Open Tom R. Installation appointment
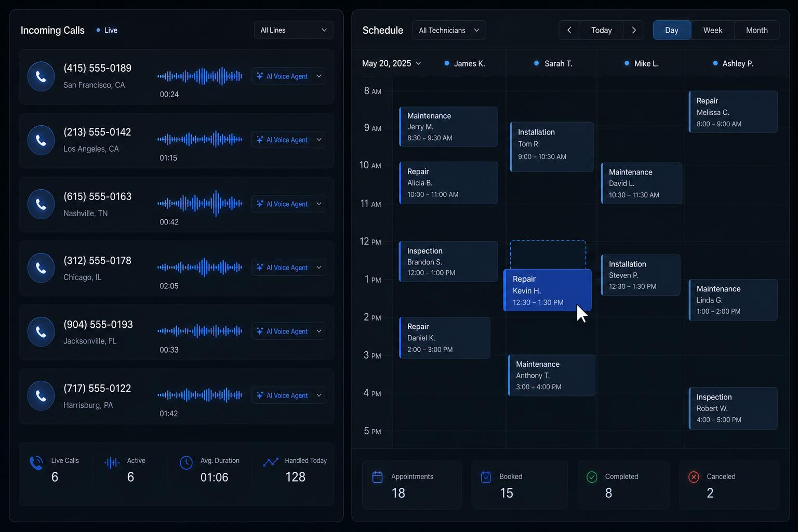This screenshot has width=798, height=532. [552, 147]
